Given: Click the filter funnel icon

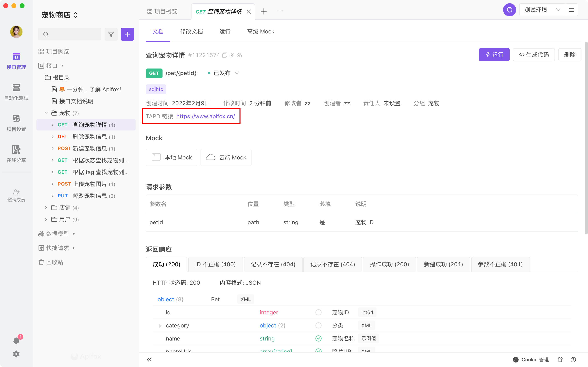Looking at the screenshot, I should click(111, 34).
